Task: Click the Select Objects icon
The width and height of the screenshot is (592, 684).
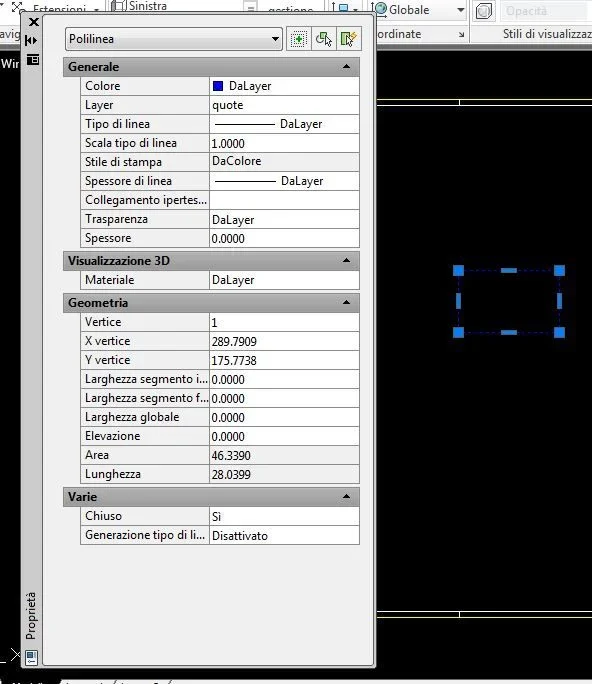Action: [x=323, y=39]
